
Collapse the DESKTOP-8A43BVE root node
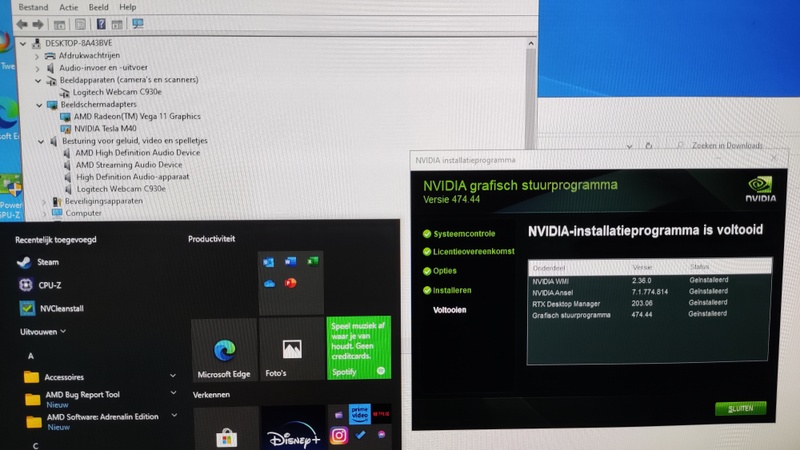23,43
